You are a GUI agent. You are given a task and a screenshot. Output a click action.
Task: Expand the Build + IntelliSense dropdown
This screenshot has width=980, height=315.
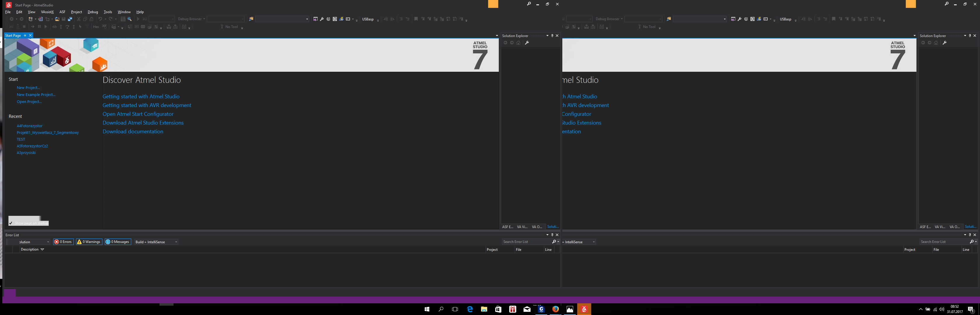click(x=176, y=242)
